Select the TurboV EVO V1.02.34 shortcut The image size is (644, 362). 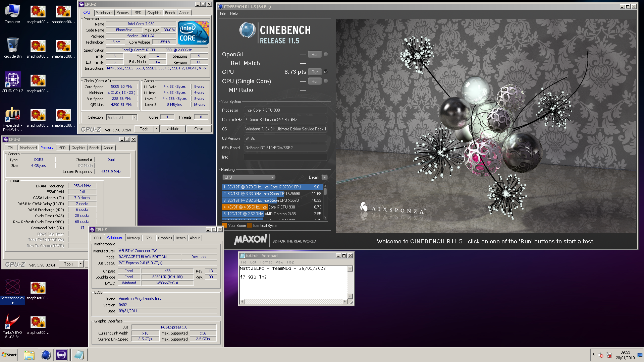[12, 326]
